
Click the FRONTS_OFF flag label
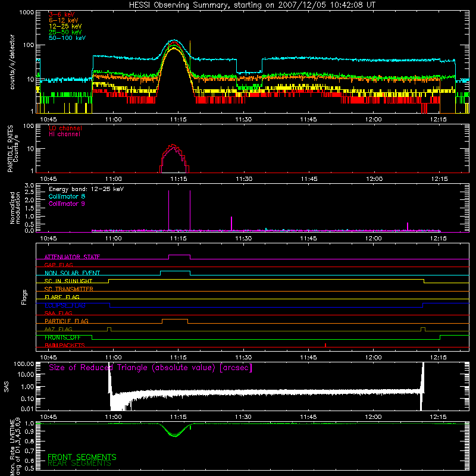tap(62, 337)
